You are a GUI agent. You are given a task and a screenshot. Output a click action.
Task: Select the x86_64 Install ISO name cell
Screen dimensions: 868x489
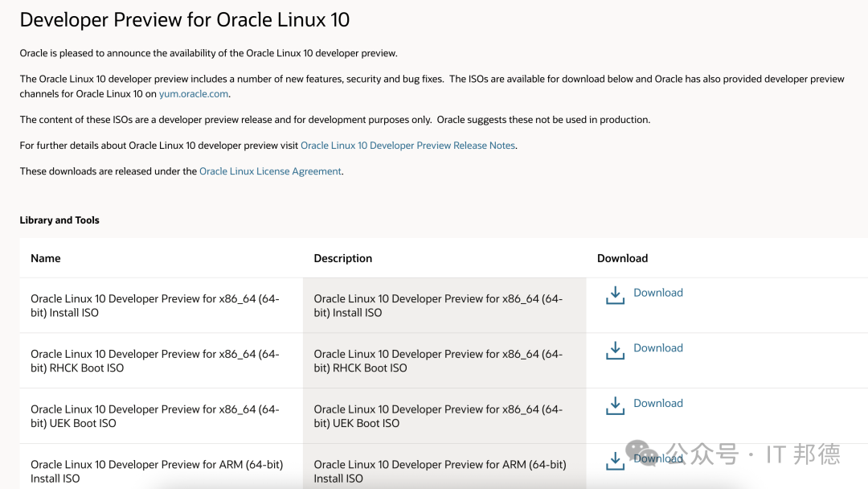pyautogui.click(x=161, y=305)
